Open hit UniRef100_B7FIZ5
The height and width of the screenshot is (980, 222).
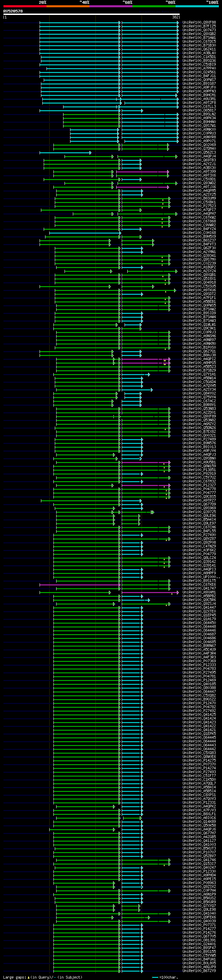[199, 26]
